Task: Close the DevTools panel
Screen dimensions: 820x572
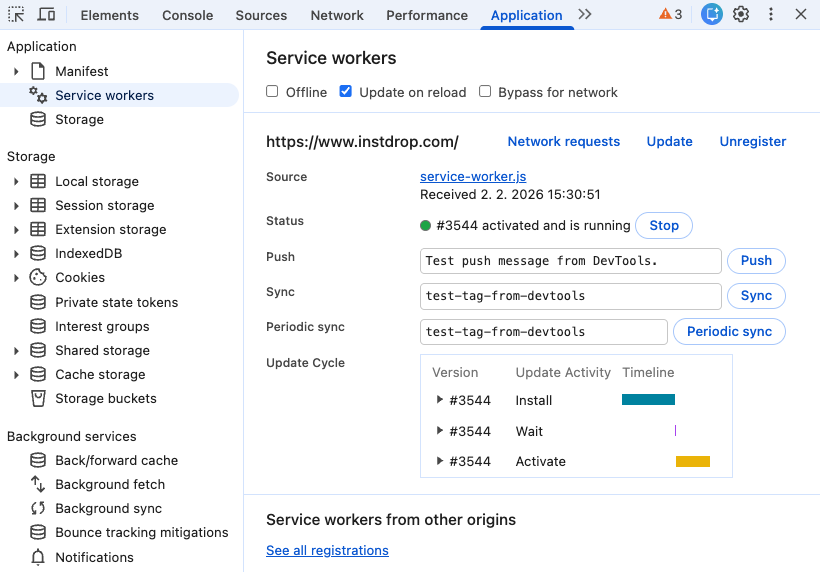Action: click(801, 14)
